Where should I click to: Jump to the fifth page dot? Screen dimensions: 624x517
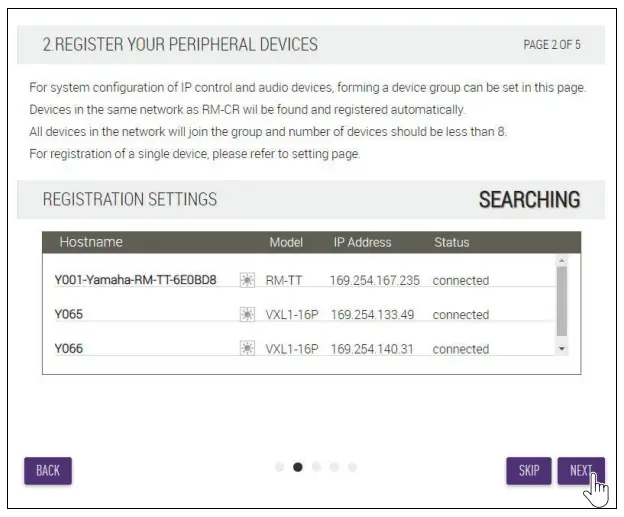(352, 467)
